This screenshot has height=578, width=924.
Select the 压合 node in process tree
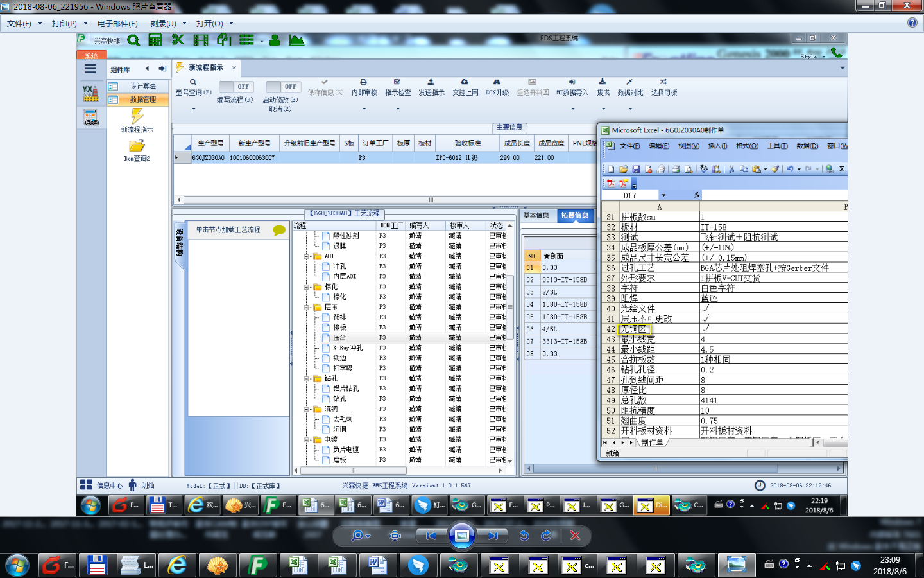coord(339,337)
